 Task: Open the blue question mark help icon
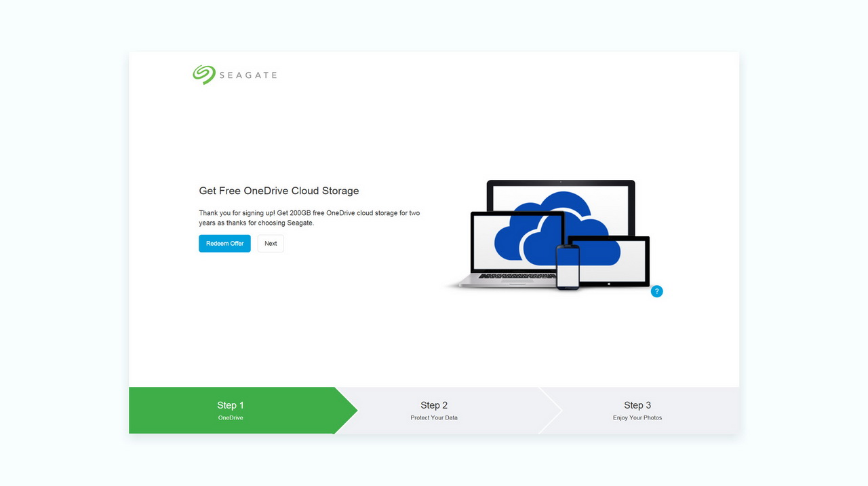656,291
